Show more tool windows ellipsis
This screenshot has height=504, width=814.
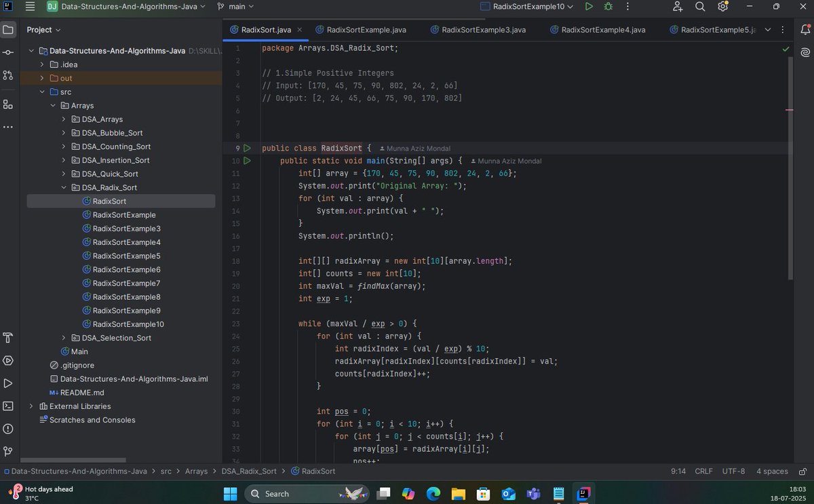tap(8, 127)
